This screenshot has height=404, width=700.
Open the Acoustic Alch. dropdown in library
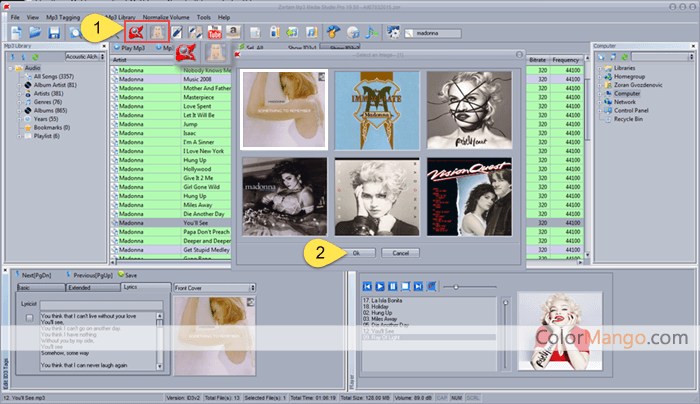[x=85, y=57]
